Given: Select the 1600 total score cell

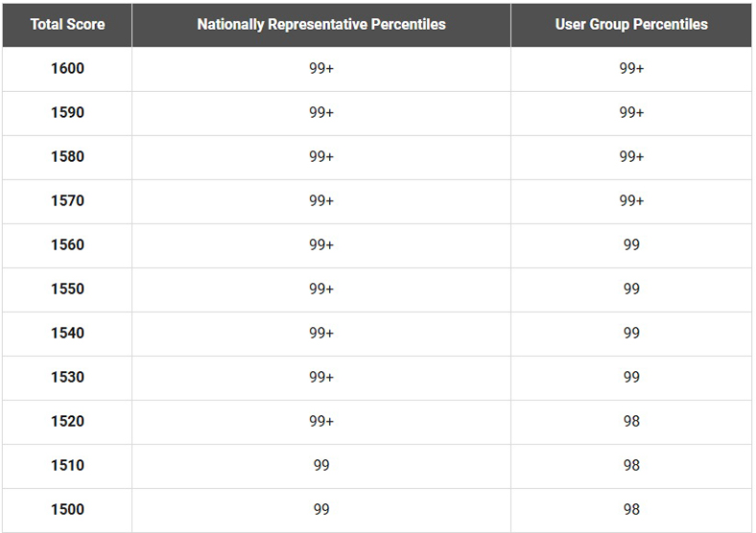Looking at the screenshot, I should coord(67,68).
